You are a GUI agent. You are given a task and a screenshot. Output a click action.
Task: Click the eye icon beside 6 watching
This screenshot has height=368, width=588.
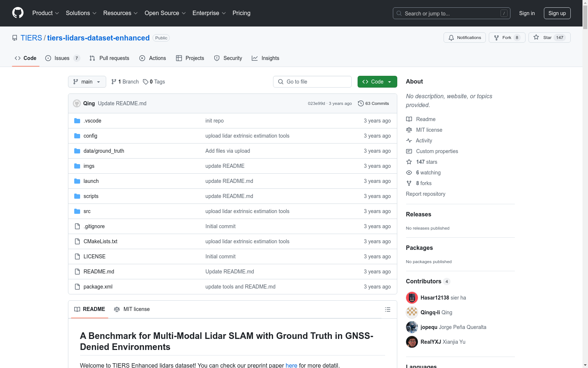409,173
